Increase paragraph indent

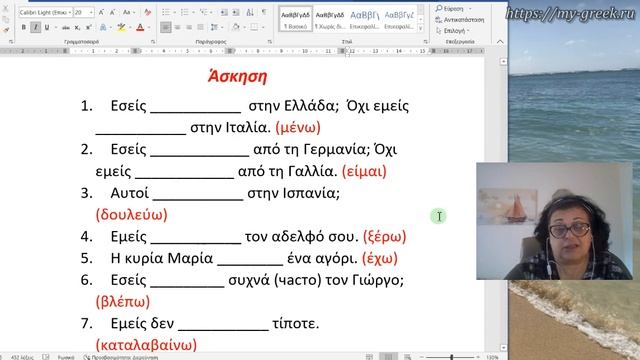[x=236, y=13]
